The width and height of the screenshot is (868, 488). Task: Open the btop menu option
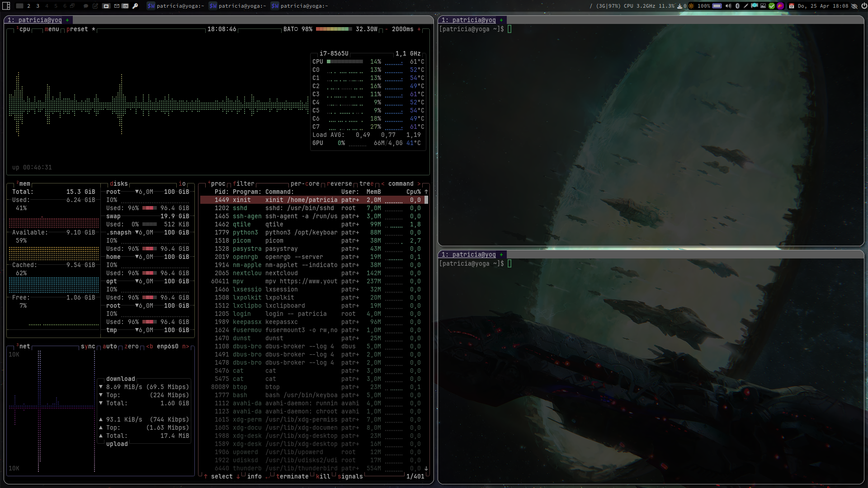(x=52, y=29)
